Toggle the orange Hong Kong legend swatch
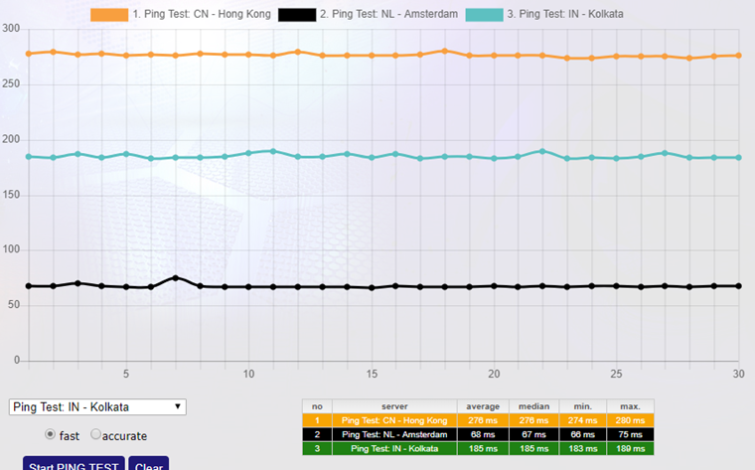 pyautogui.click(x=110, y=14)
